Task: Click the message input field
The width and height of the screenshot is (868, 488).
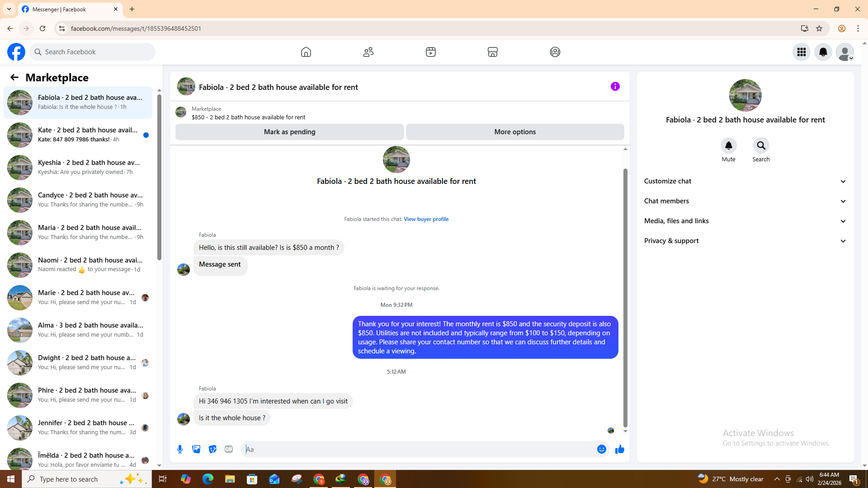Action: [x=418, y=449]
